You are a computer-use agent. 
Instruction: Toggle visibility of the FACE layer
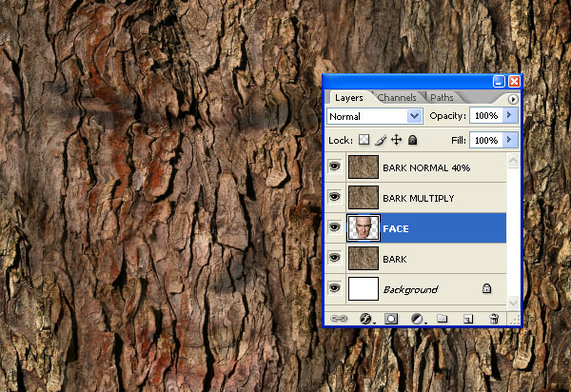(335, 227)
